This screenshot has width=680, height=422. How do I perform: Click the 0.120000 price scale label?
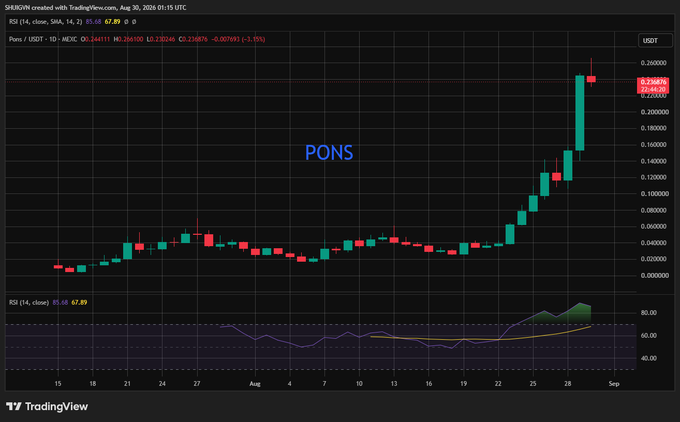(655, 177)
